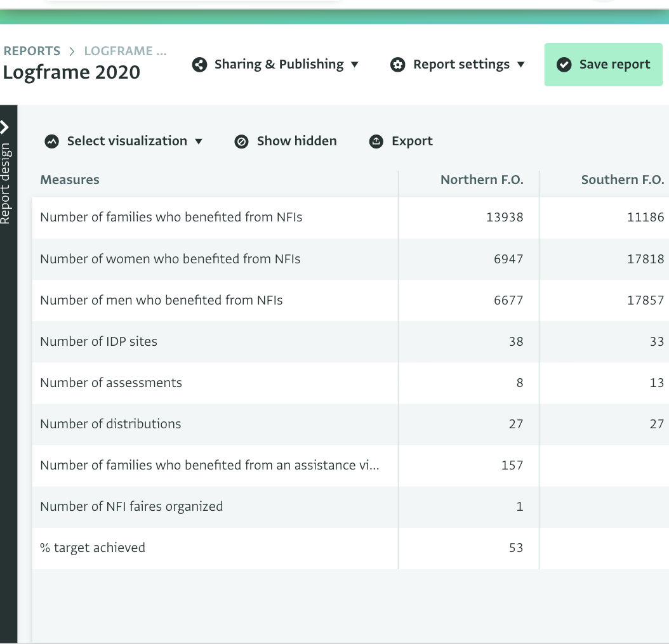Click the Show hidden crossed-circle icon
This screenshot has height=644, width=669.
(241, 141)
